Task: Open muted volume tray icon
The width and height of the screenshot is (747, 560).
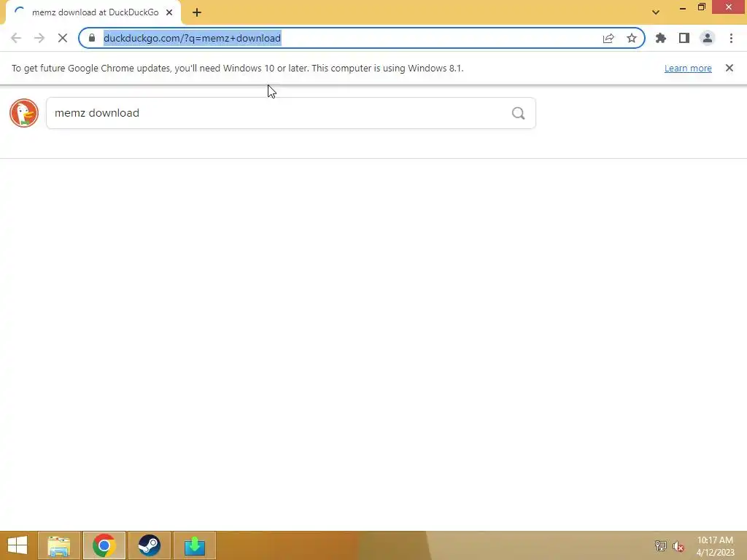Action: [678, 546]
